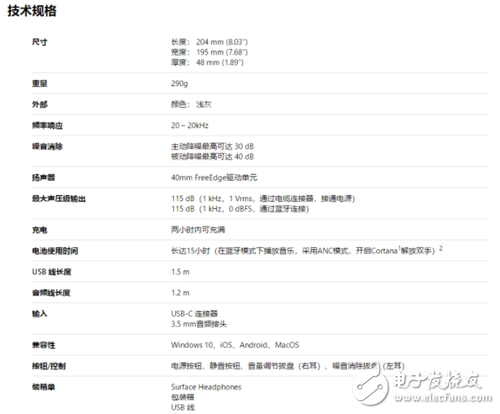The height and width of the screenshot is (414, 500).
Task: Click the Surface Headphones package item
Action: point(206,387)
